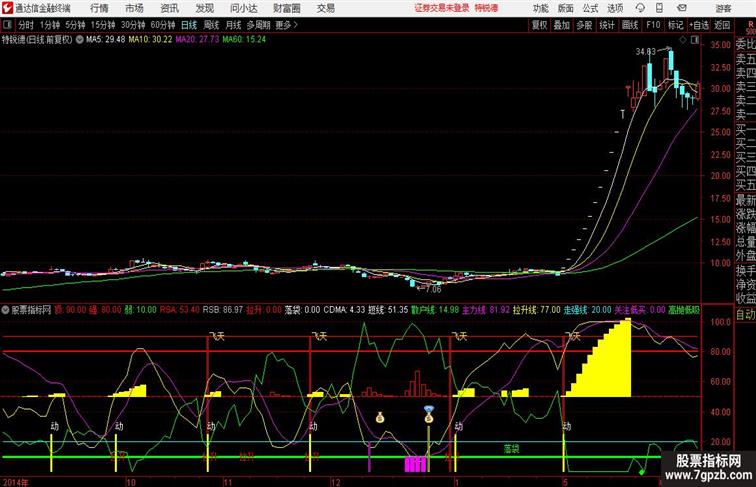Select the 周线 period tab
756x487 pixels.
(x=211, y=25)
